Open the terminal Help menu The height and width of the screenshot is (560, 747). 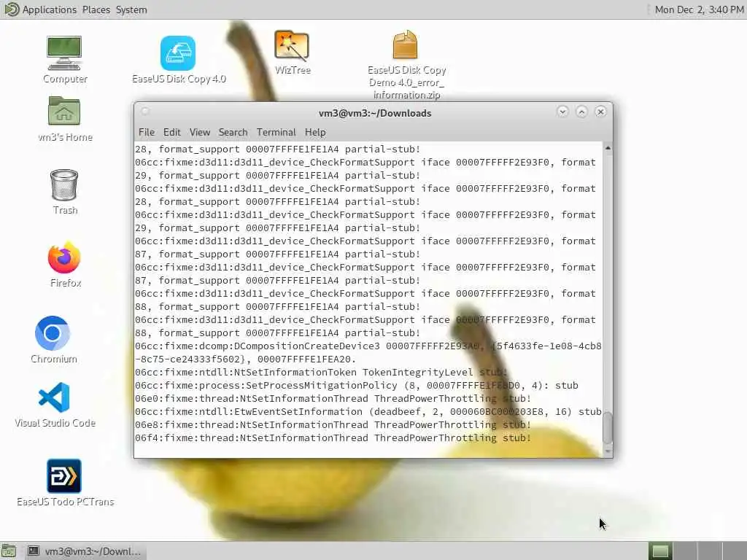point(315,133)
